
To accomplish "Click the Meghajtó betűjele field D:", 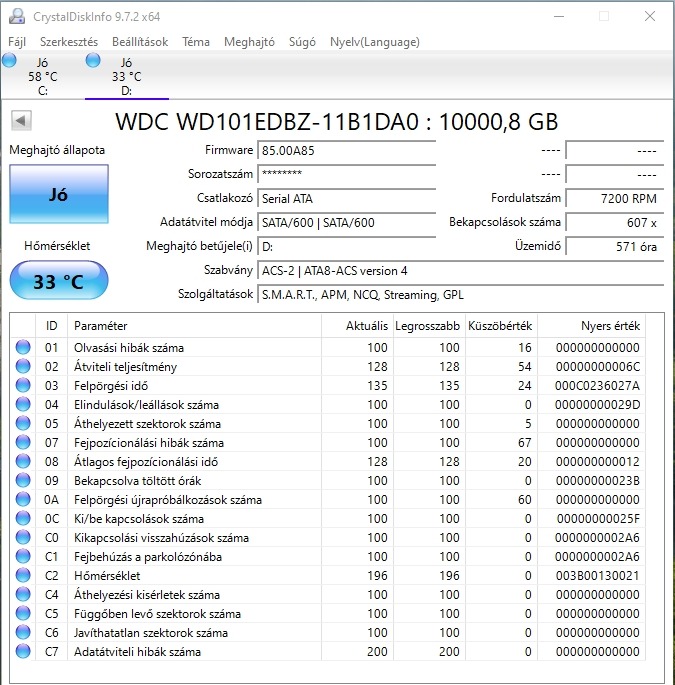I will (347, 246).
